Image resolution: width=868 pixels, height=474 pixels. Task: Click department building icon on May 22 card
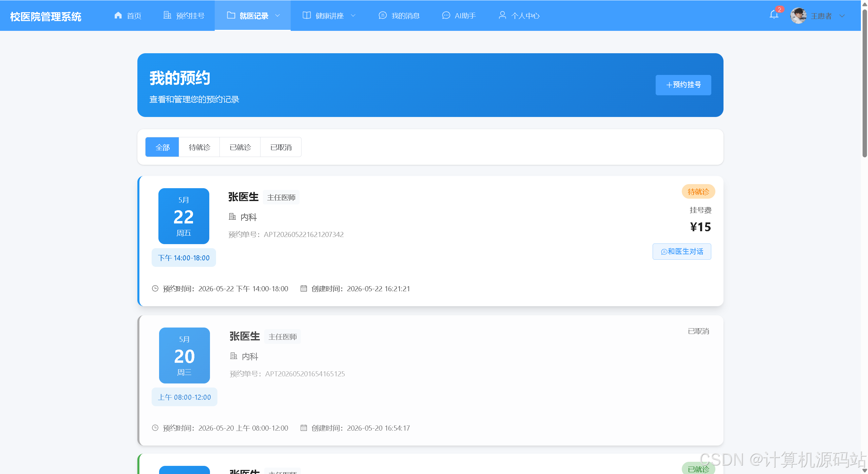[232, 217]
